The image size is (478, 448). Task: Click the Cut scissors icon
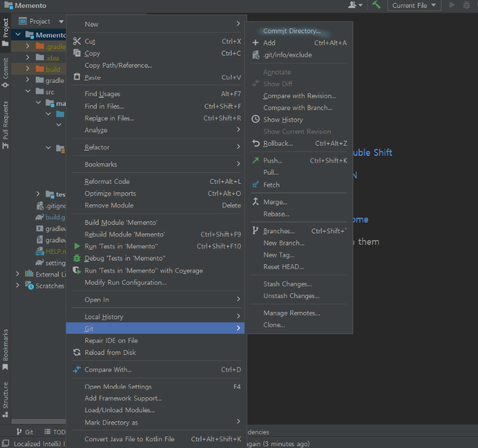pyautogui.click(x=77, y=41)
